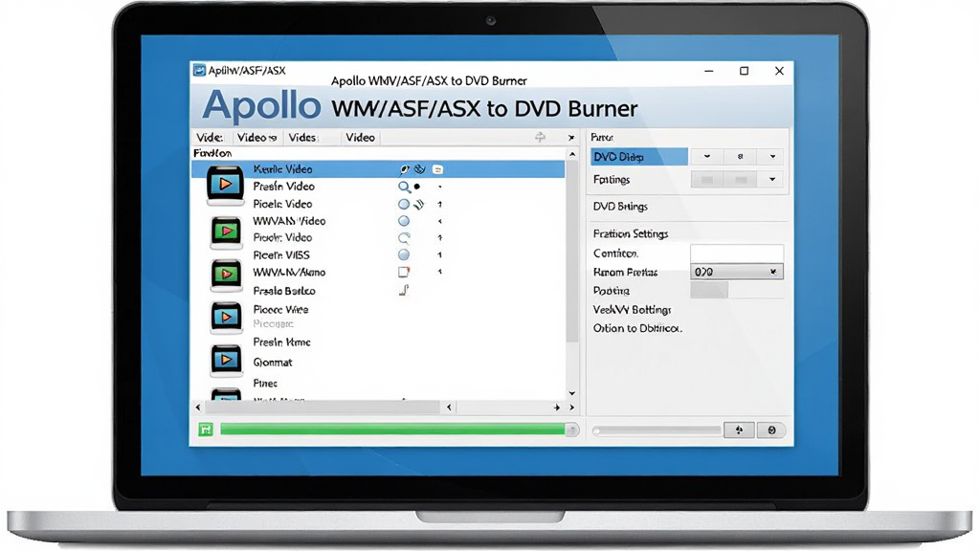Screen dimensions: 980x551
Task: Click the left arrow at the horizontal scrollbar start
Action: [x=198, y=408]
